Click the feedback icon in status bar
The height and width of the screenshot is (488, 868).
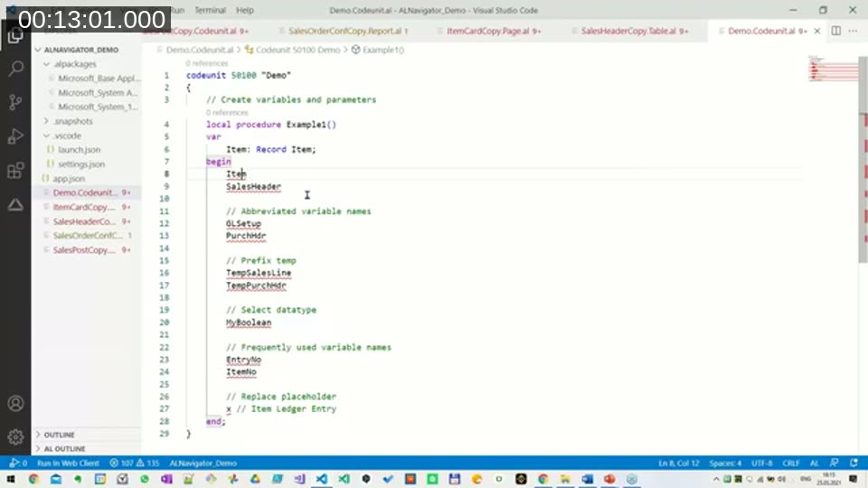(835, 463)
